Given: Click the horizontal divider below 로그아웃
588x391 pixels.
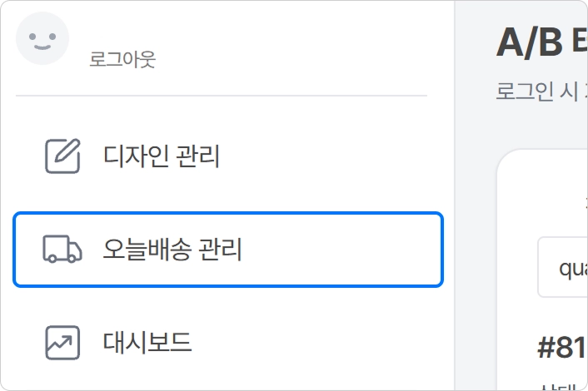Looking at the screenshot, I should click(x=221, y=96).
